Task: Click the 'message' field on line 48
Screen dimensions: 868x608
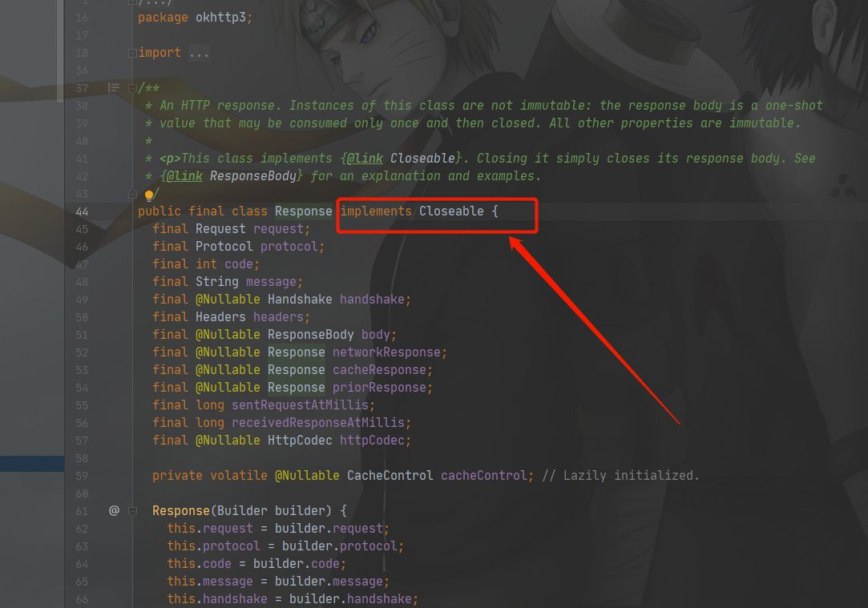Action: [x=271, y=282]
